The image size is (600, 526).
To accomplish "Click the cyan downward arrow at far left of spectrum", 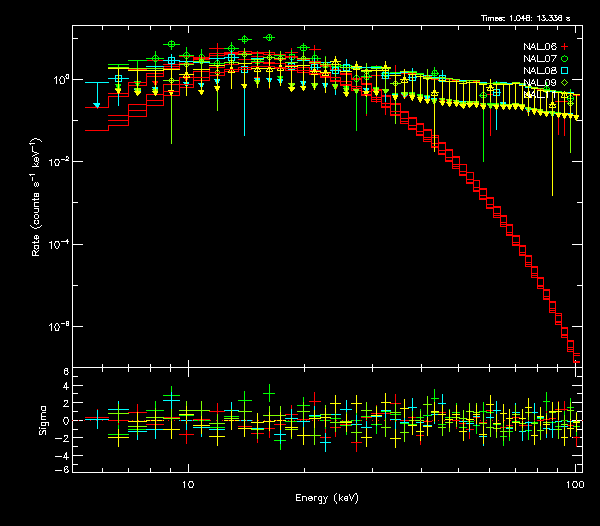I will point(96,104).
